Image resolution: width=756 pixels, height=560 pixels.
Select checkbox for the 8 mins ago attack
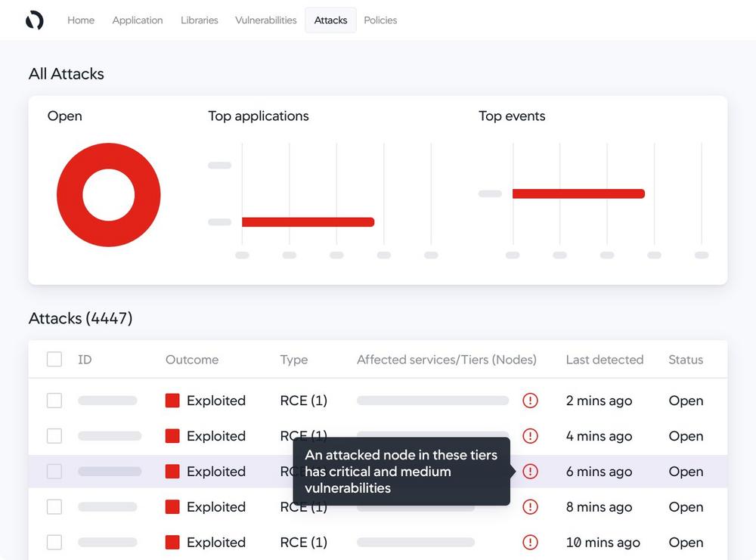click(x=54, y=507)
